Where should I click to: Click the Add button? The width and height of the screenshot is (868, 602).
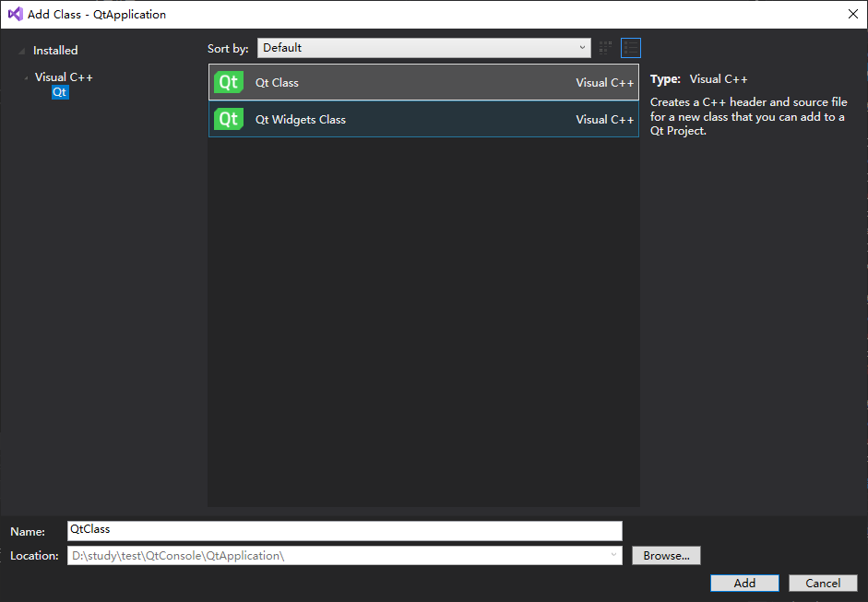pos(744,583)
